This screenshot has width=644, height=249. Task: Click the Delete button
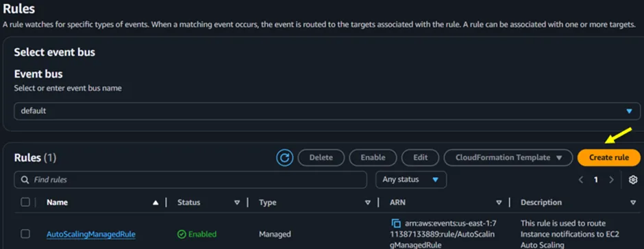coord(321,157)
